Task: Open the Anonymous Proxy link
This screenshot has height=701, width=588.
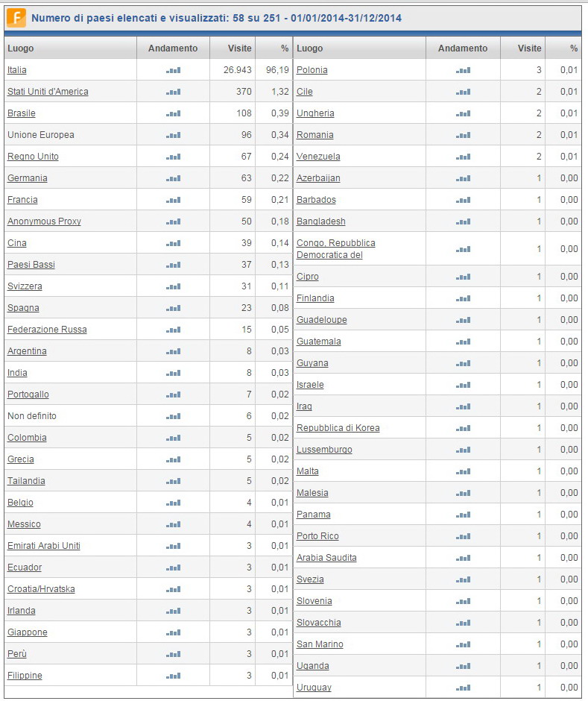Action: point(44,221)
